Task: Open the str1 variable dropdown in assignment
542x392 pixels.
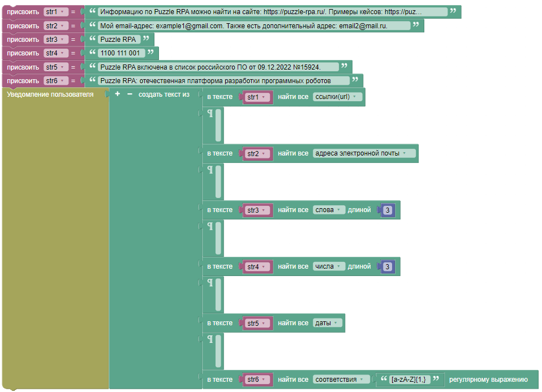Action: 55,12
